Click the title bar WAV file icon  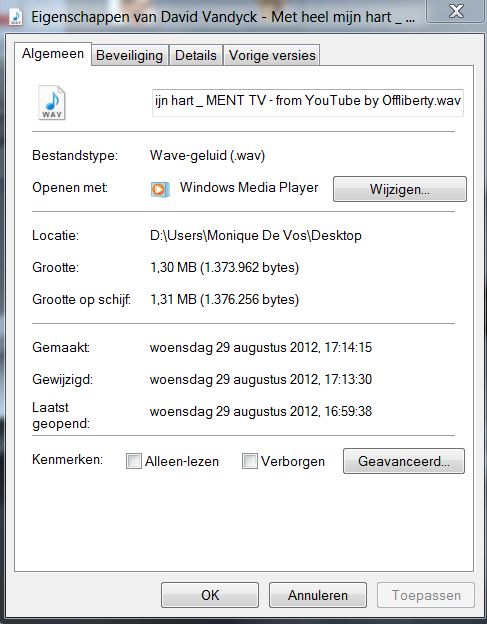pyautogui.click(x=16, y=18)
